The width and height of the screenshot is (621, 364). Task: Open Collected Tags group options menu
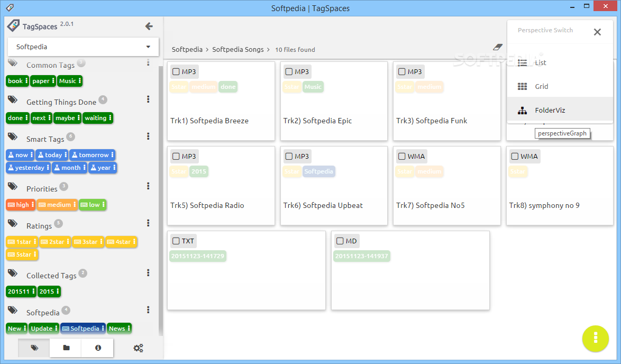point(148,273)
